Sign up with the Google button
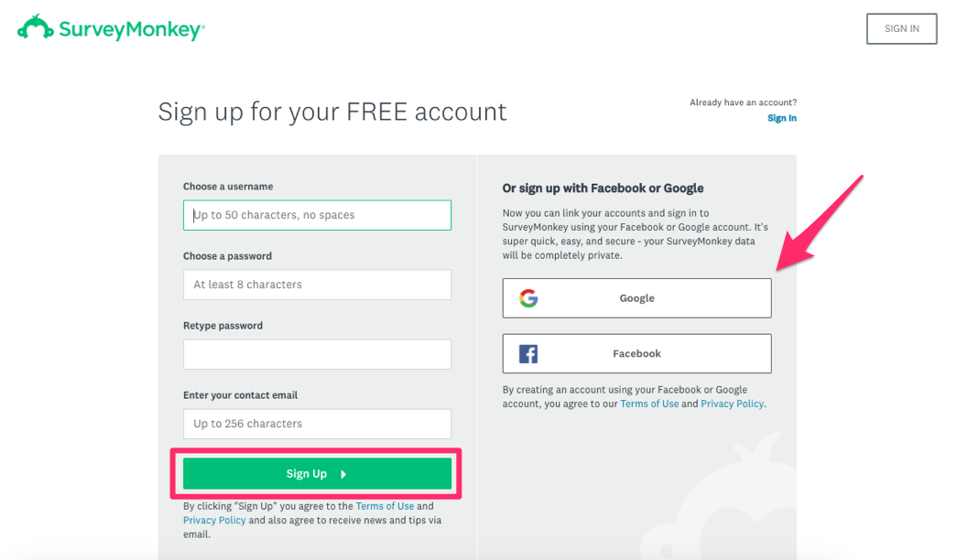The width and height of the screenshot is (957, 560). coord(637,298)
